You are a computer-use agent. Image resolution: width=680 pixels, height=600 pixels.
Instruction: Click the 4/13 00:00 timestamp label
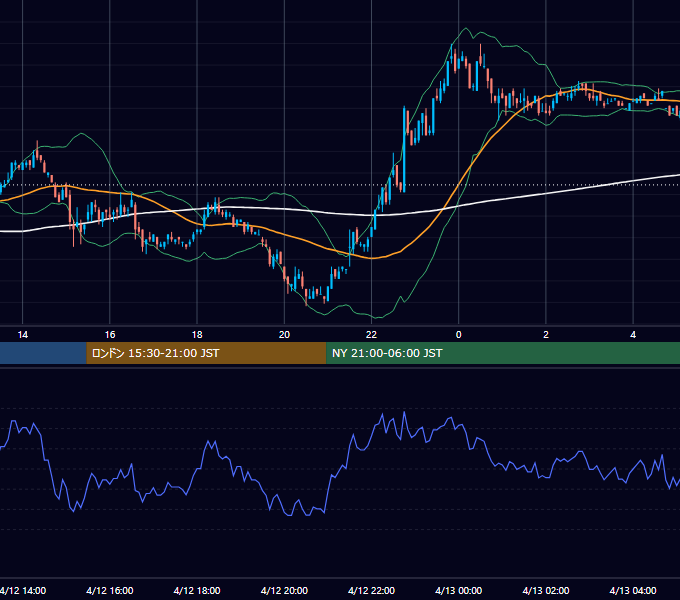458,590
